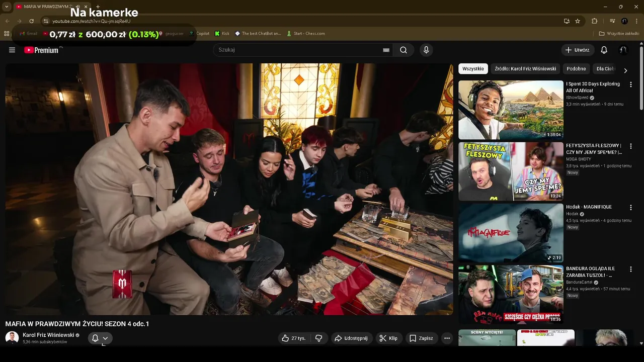Open the Chrome apps grid shortcut
The height and width of the screenshot is (362, 644).
(7, 34)
